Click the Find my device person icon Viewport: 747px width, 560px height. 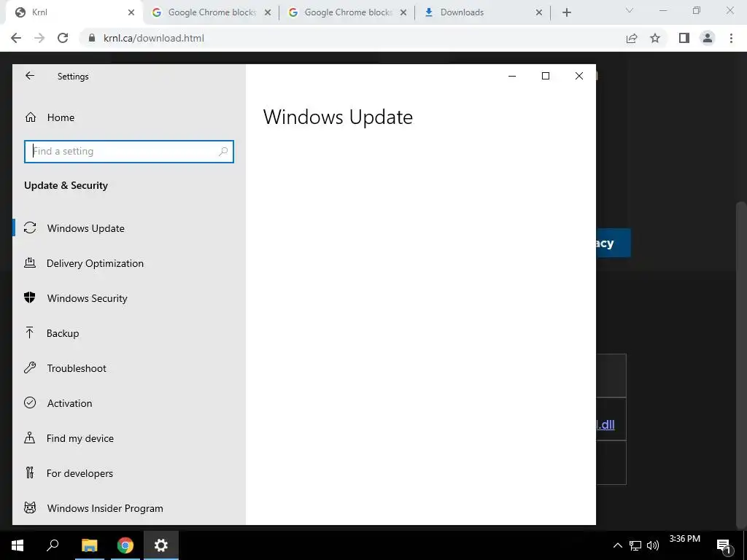pos(29,437)
